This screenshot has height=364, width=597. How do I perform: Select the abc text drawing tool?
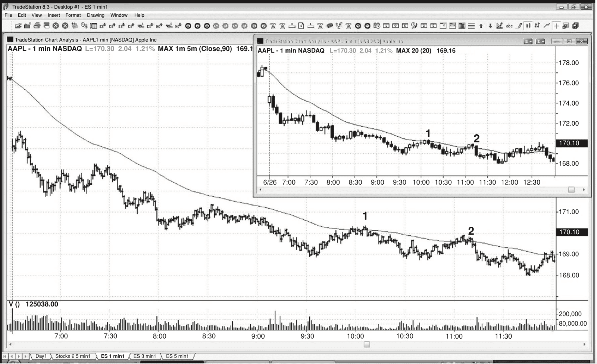(509, 26)
